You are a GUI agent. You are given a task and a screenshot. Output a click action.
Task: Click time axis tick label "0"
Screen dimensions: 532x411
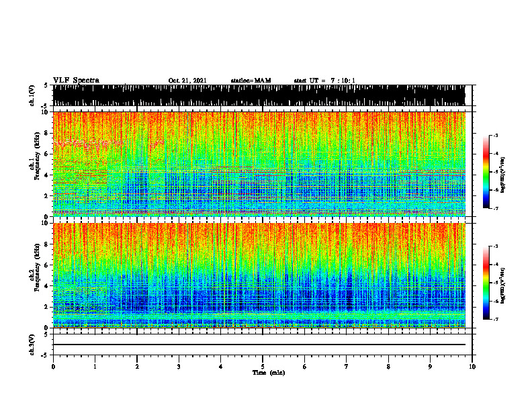pos(53,367)
